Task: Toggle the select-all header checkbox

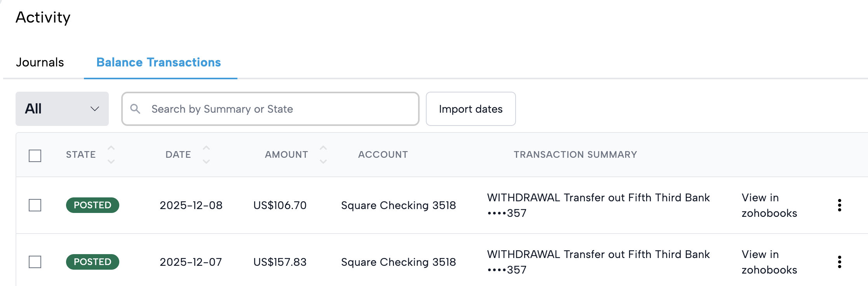Action: [x=35, y=156]
